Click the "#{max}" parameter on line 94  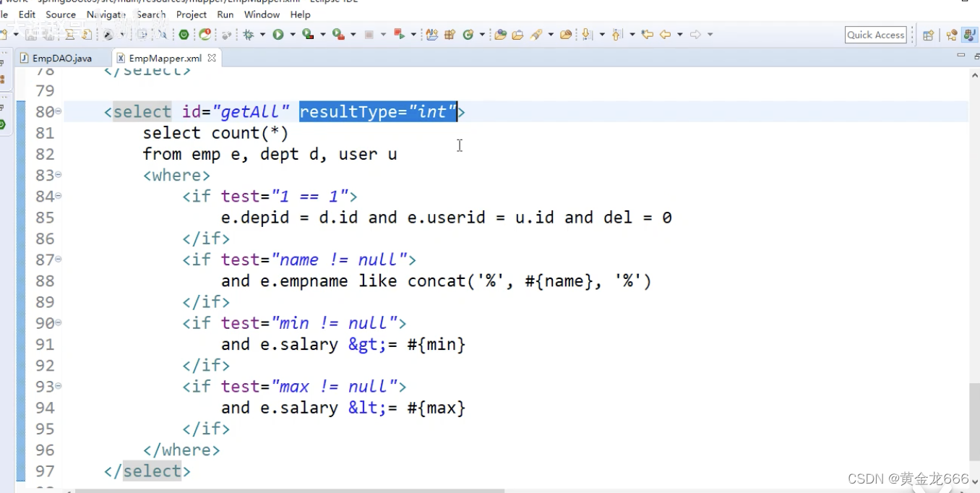tap(437, 408)
